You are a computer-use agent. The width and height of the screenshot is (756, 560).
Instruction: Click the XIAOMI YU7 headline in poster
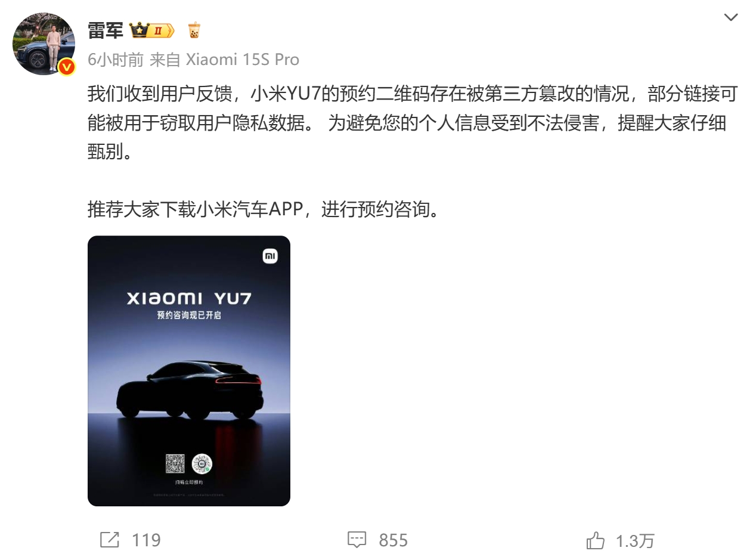(x=189, y=298)
